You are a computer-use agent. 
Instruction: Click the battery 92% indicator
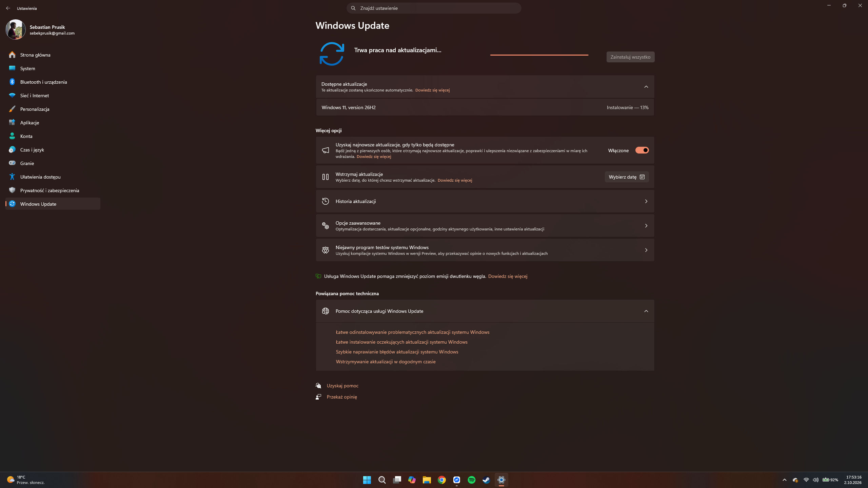click(x=830, y=480)
